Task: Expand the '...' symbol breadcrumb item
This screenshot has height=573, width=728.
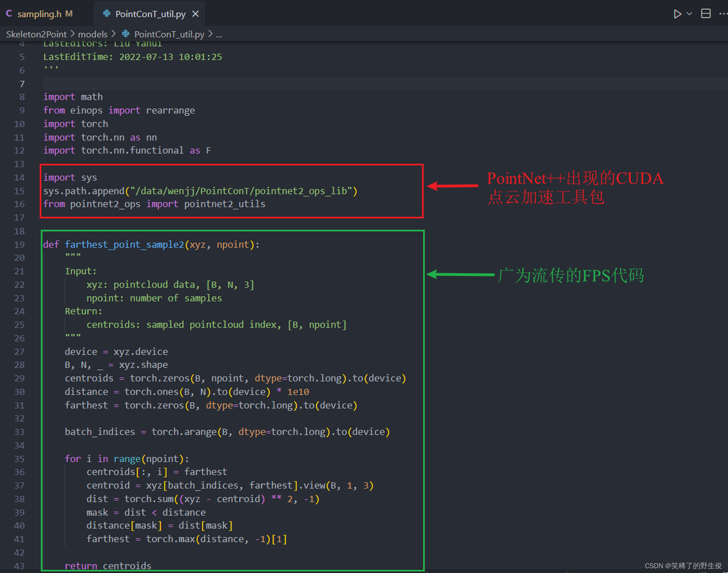Action: click(x=219, y=34)
